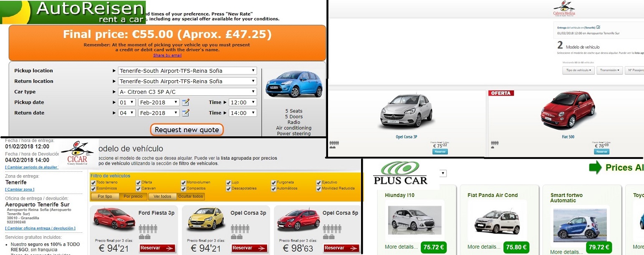Toggle the Económicos filter checkbox
This screenshot has height=255, width=644.
[93, 189]
